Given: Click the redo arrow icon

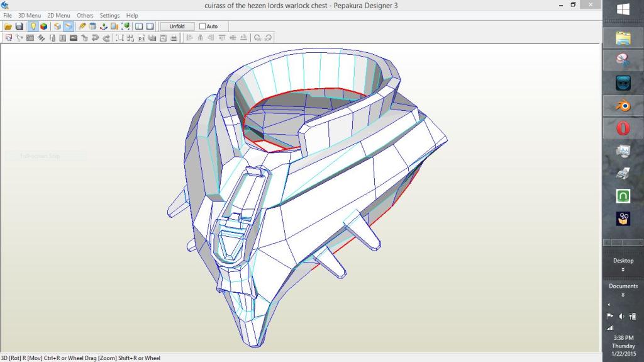Looking at the screenshot, I should click(x=106, y=38).
